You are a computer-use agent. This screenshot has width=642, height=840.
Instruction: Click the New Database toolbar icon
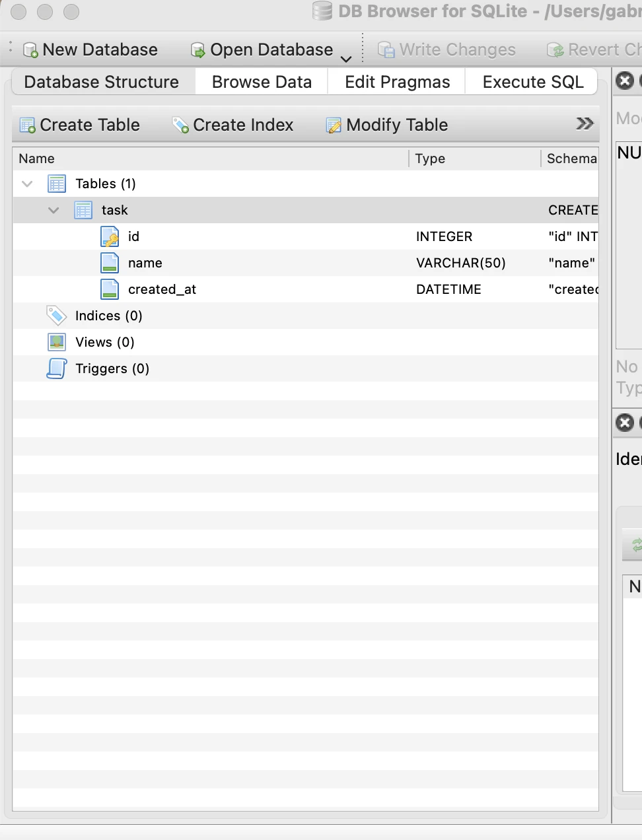30,50
